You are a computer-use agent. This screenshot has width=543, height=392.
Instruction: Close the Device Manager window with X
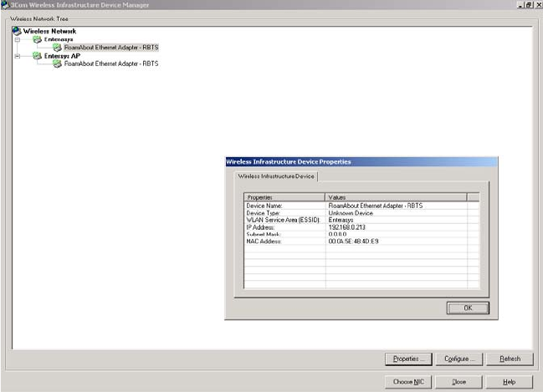[x=539, y=5]
